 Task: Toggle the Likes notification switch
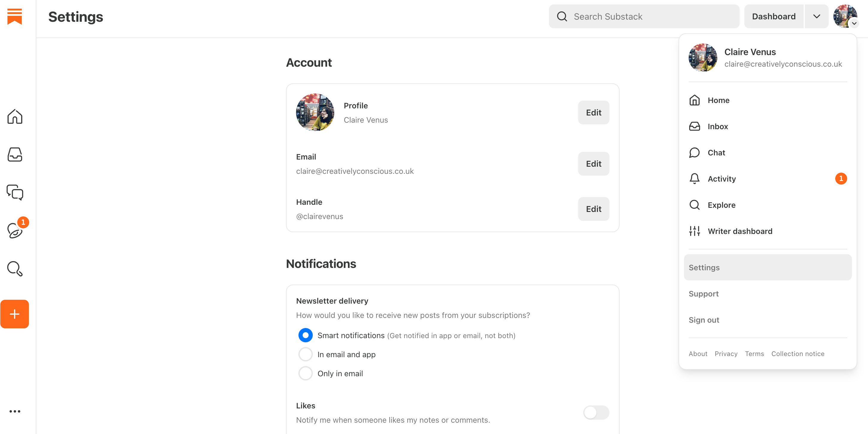[x=596, y=413]
